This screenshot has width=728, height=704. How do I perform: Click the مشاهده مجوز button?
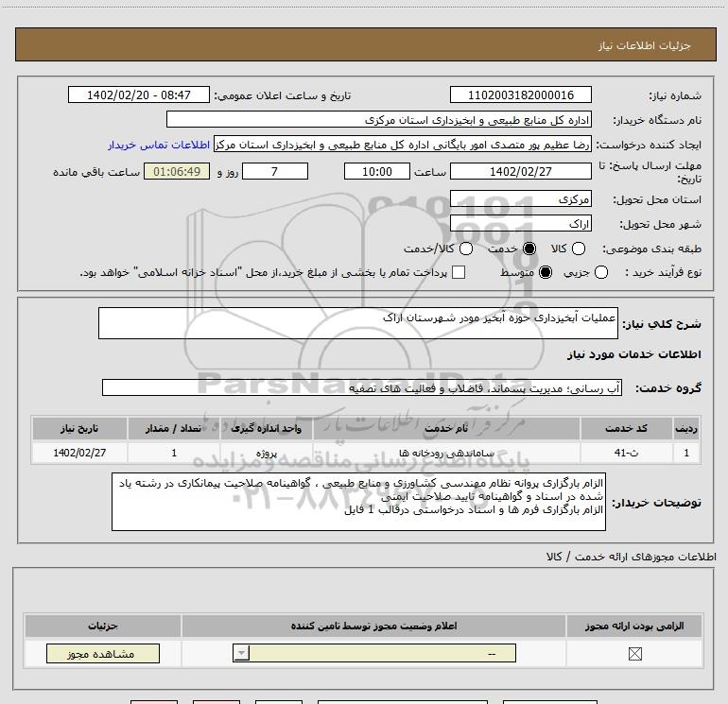coord(103,653)
